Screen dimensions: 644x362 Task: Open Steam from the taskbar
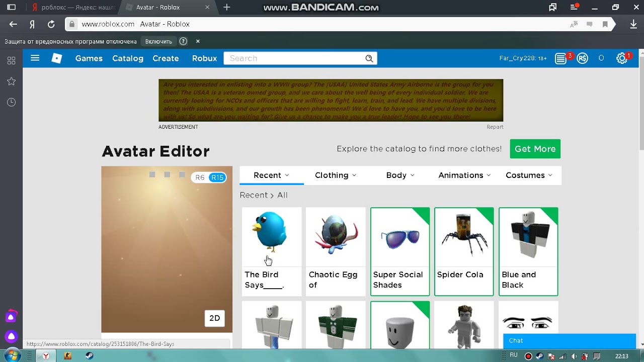click(89, 356)
